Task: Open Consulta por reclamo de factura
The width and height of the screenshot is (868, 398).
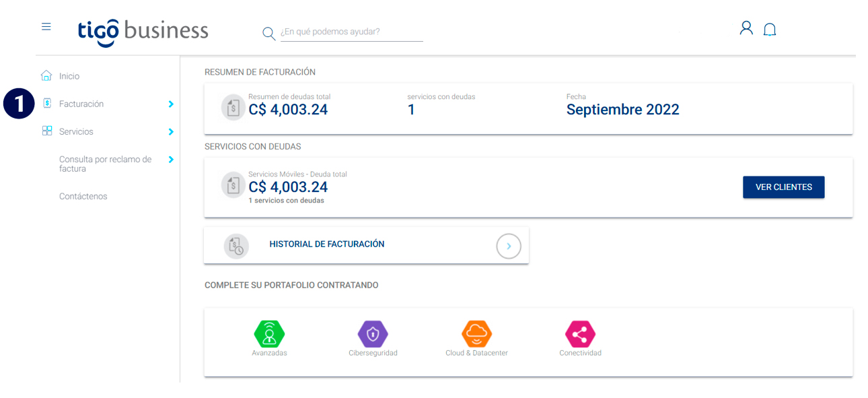Action: [x=106, y=164]
